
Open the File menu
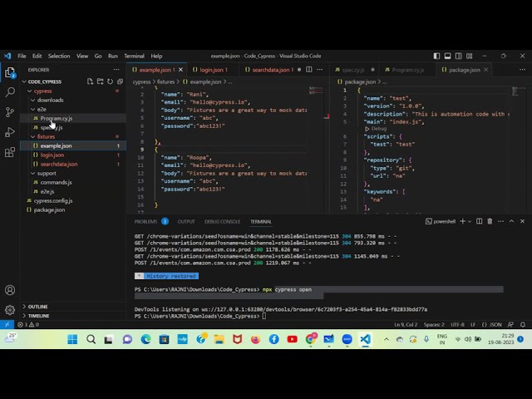tap(22, 56)
